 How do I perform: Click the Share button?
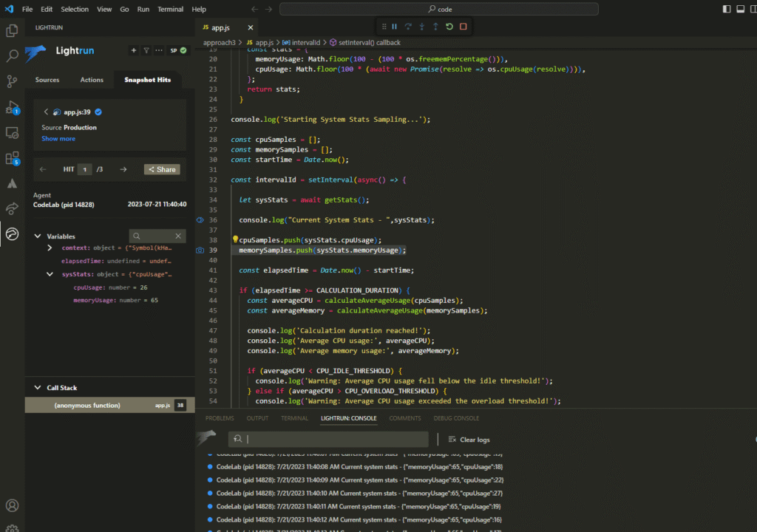click(x=162, y=169)
